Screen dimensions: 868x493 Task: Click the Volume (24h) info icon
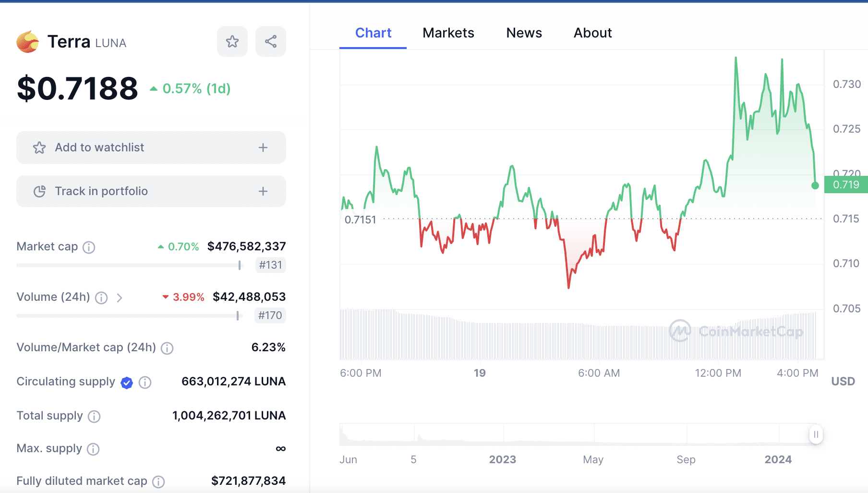[101, 298]
